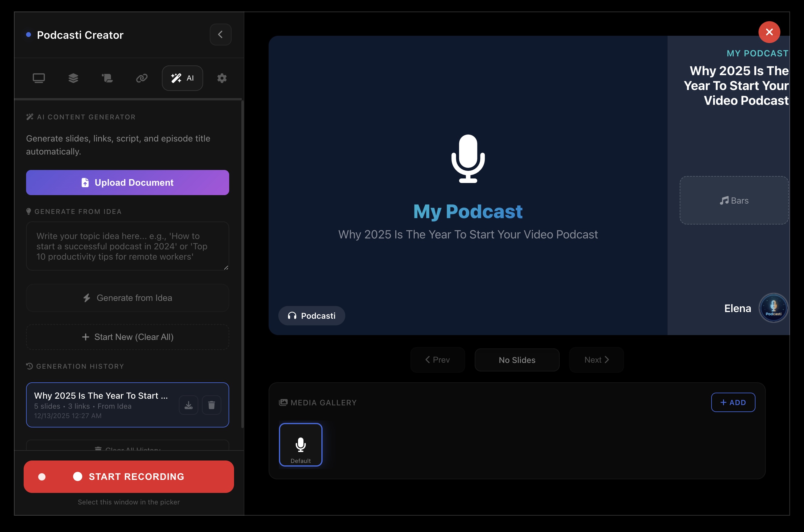Go back using the Prev button

coord(437,360)
